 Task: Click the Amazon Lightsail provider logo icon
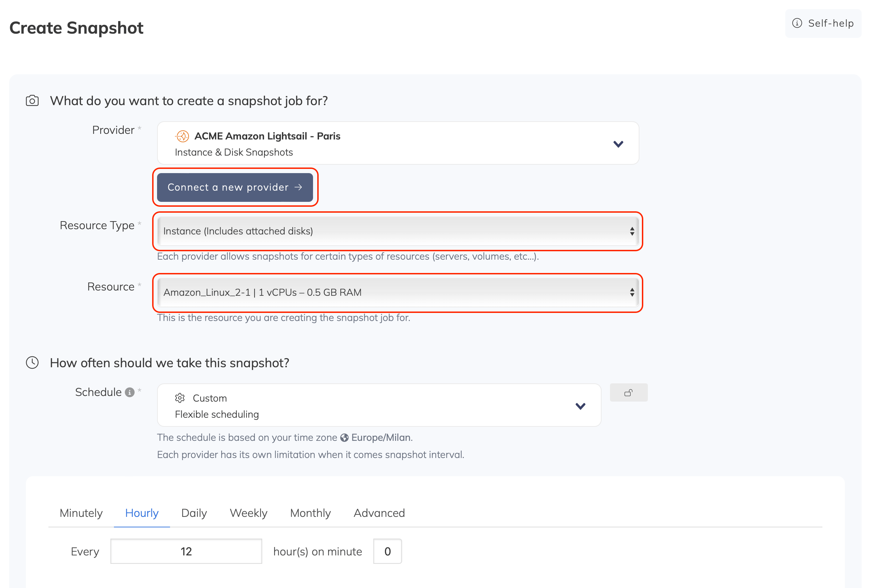pos(182,136)
